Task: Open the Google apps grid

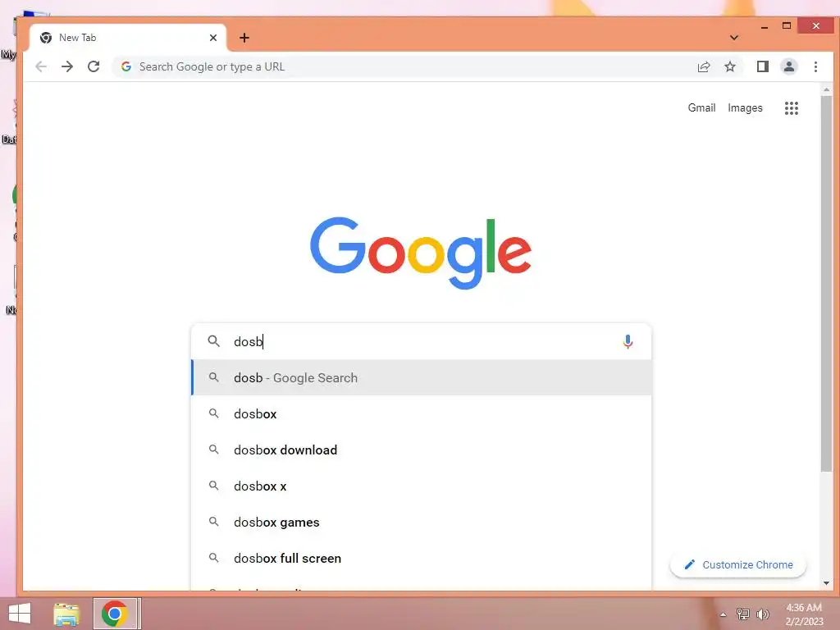Action: click(792, 108)
